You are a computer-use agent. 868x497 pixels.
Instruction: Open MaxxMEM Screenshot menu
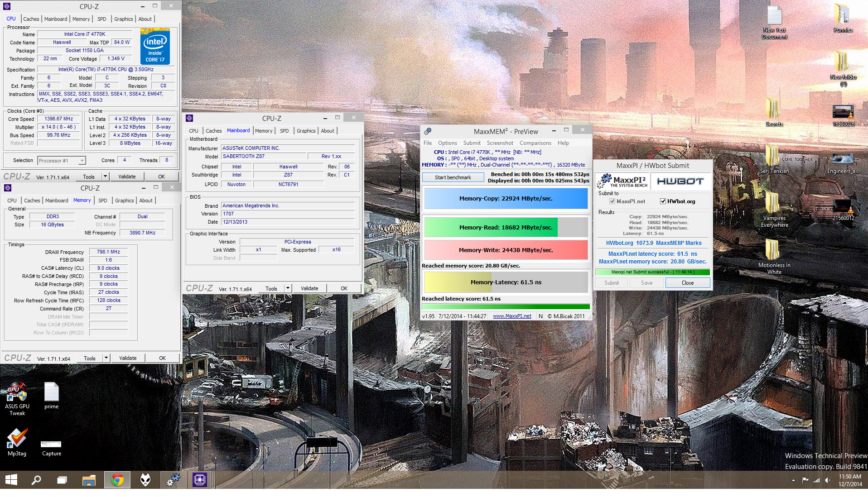coord(500,143)
